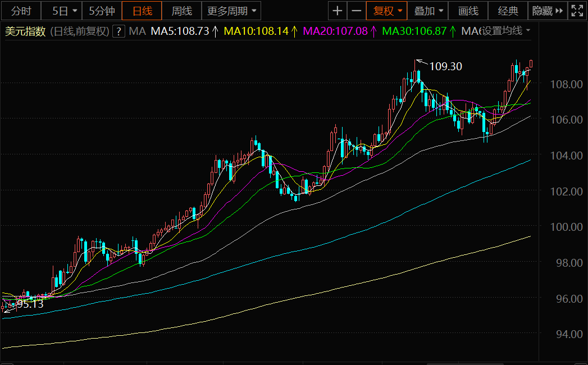Switch to 分时 intraday view
588x365 pixels.
click(x=21, y=11)
